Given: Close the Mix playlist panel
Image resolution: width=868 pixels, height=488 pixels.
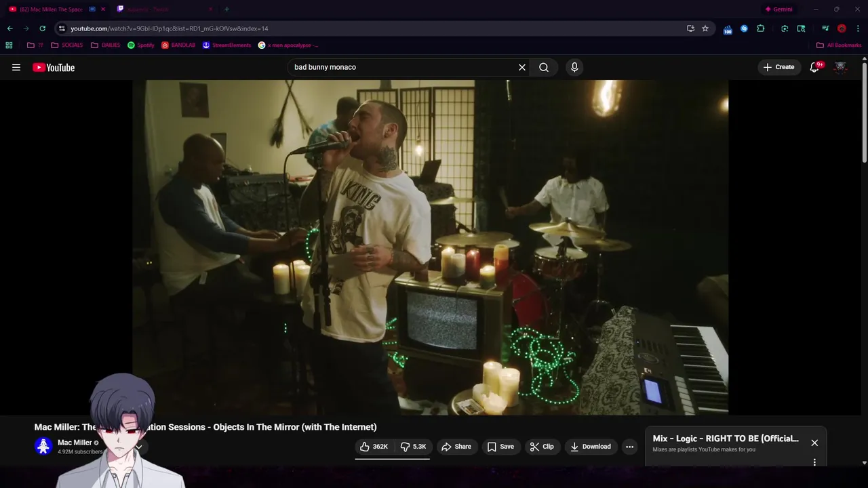Looking at the screenshot, I should [814, 443].
